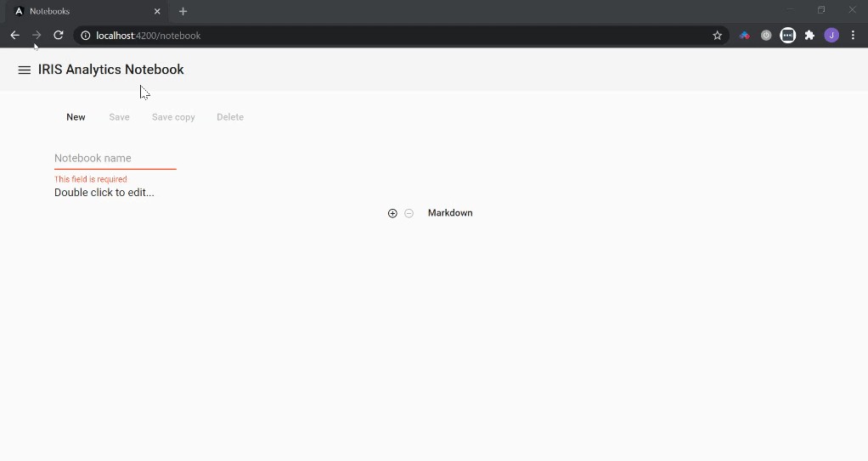Open the hamburger navigation menu
868x461 pixels.
(24, 70)
